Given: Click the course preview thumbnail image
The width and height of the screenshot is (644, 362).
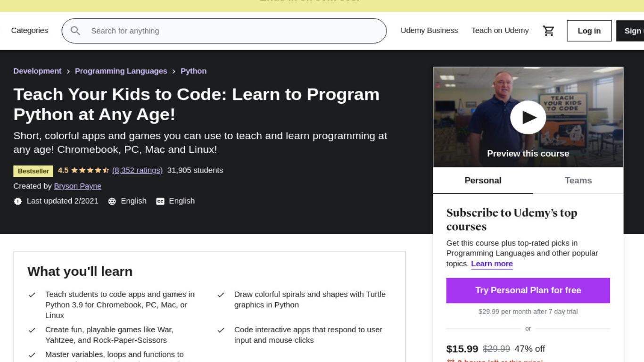Looking at the screenshot, I should [528, 117].
